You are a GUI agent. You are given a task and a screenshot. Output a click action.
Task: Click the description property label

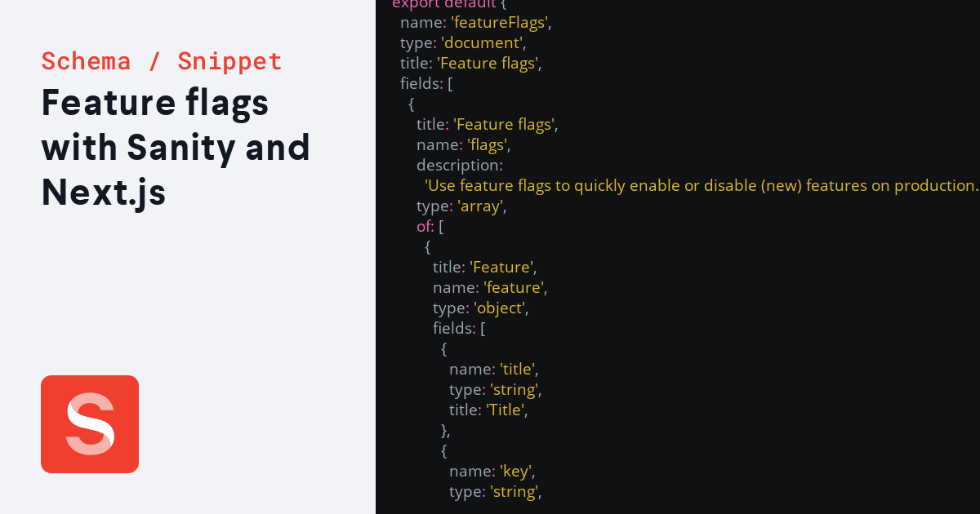pos(457,165)
